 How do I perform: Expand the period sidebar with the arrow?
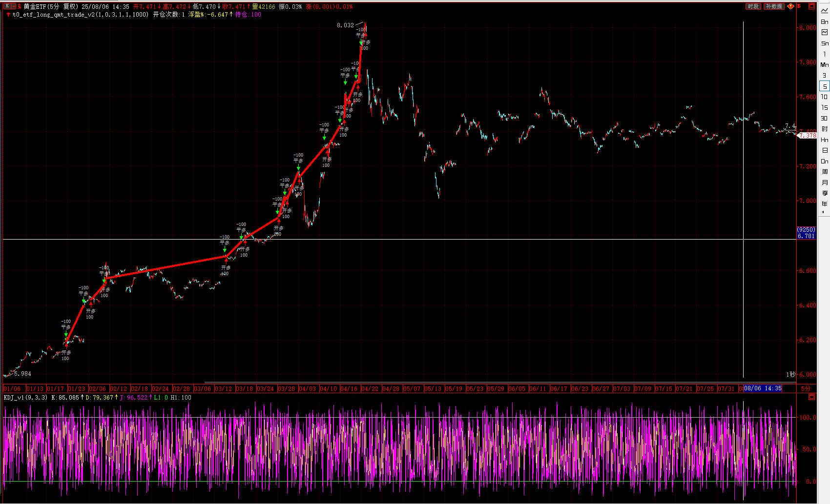(x=823, y=212)
